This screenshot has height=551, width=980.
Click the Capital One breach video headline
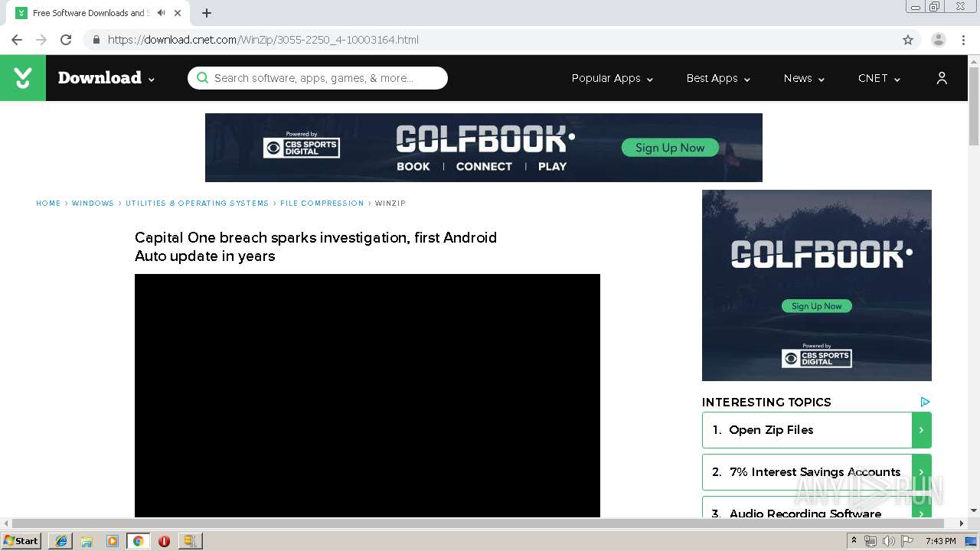315,246
